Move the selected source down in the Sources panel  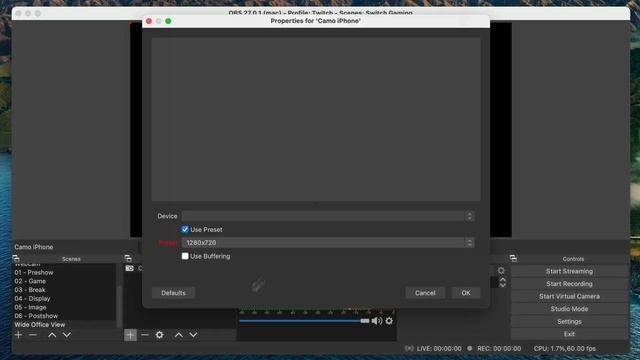pyautogui.click(x=193, y=335)
